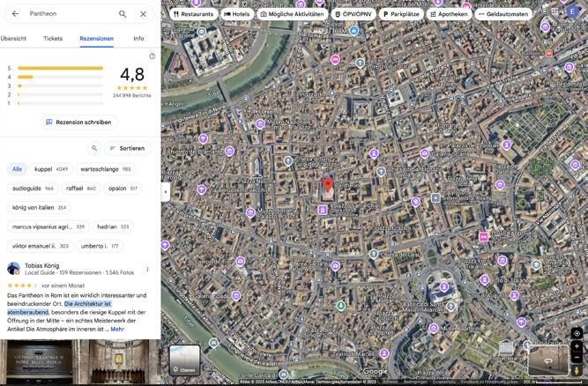The width and height of the screenshot is (588, 386).
Task: Zoom in with the plus button
Action: [577, 346]
